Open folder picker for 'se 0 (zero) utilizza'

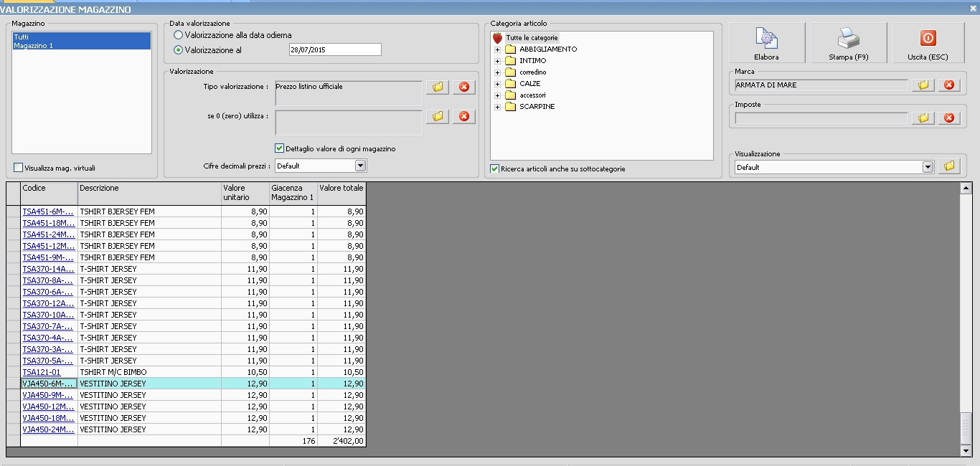click(438, 116)
